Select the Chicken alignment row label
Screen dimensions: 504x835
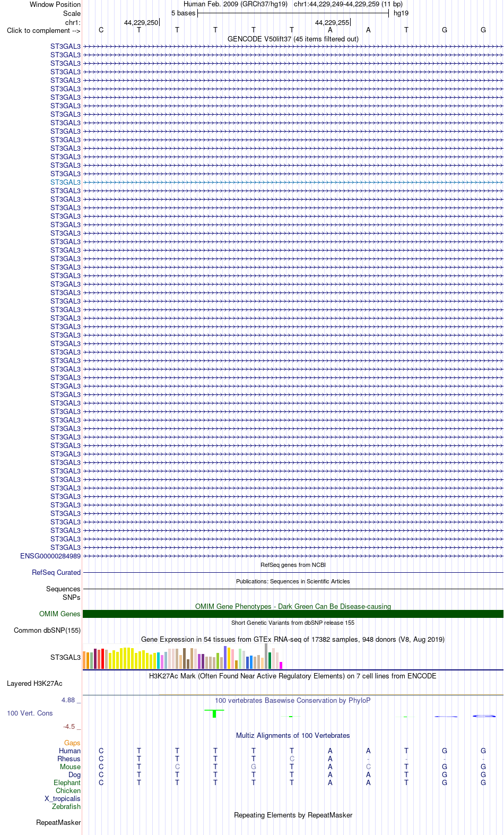click(68, 790)
